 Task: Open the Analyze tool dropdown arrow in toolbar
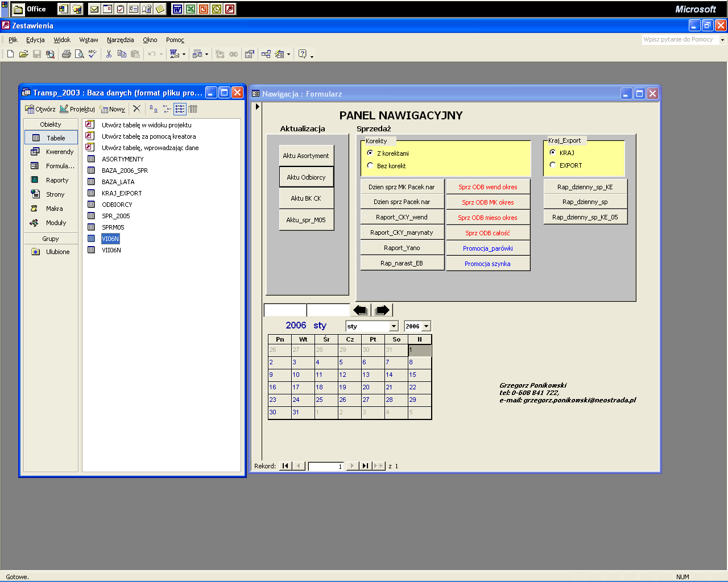(x=206, y=55)
